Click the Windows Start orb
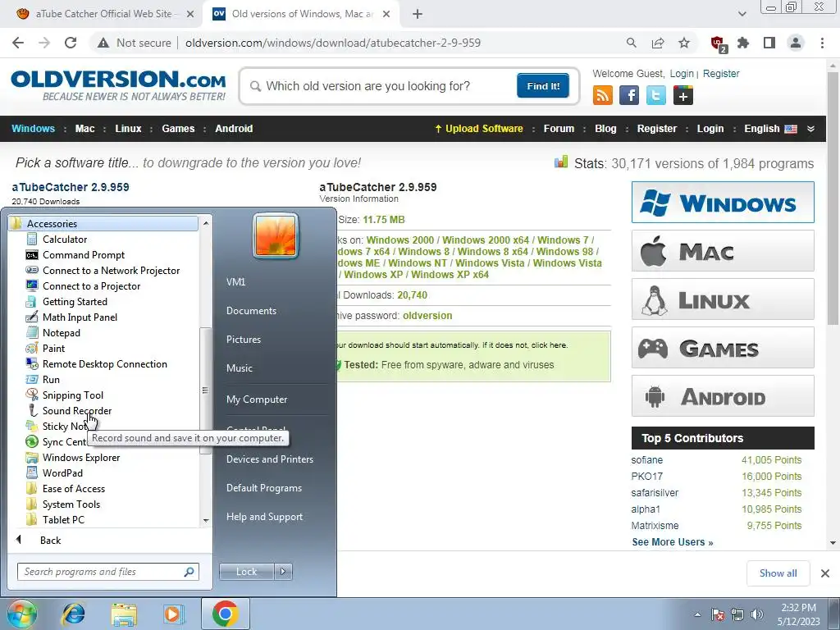 point(21,614)
